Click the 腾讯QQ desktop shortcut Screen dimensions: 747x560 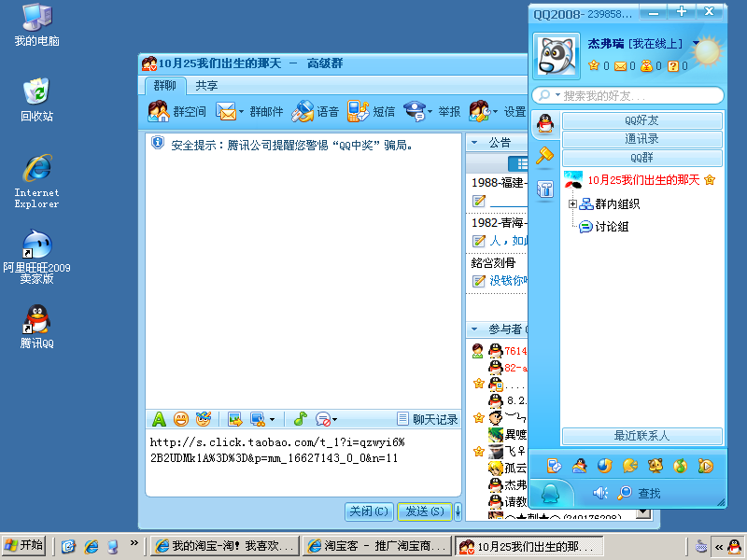pos(36,326)
